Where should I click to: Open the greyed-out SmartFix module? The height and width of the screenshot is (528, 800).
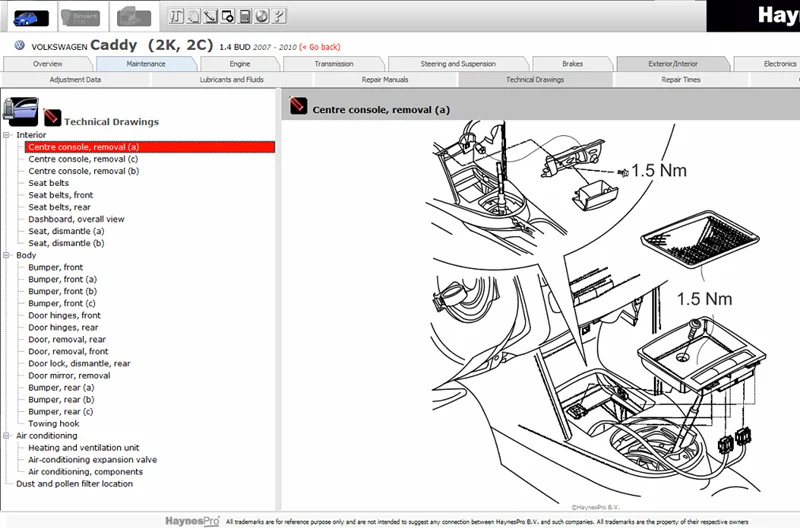81,18
